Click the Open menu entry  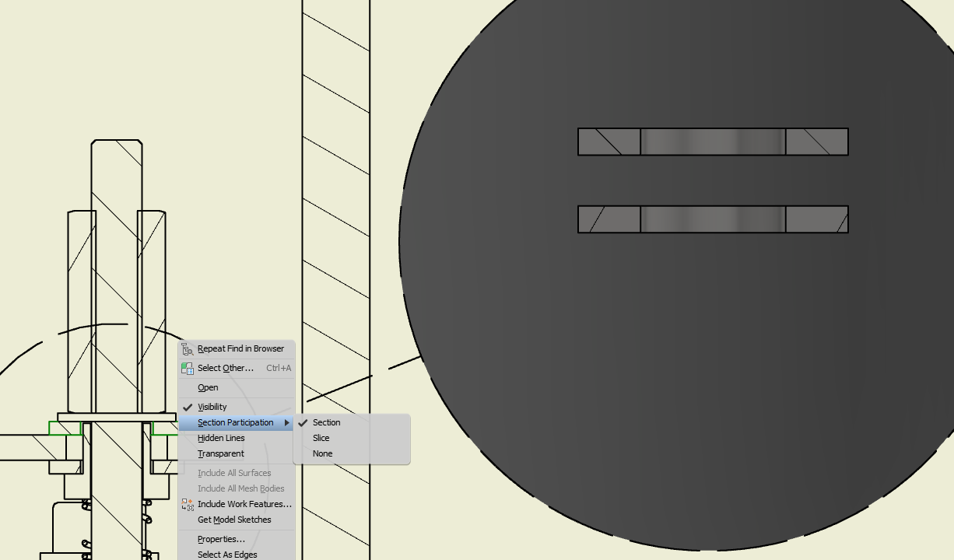208,387
